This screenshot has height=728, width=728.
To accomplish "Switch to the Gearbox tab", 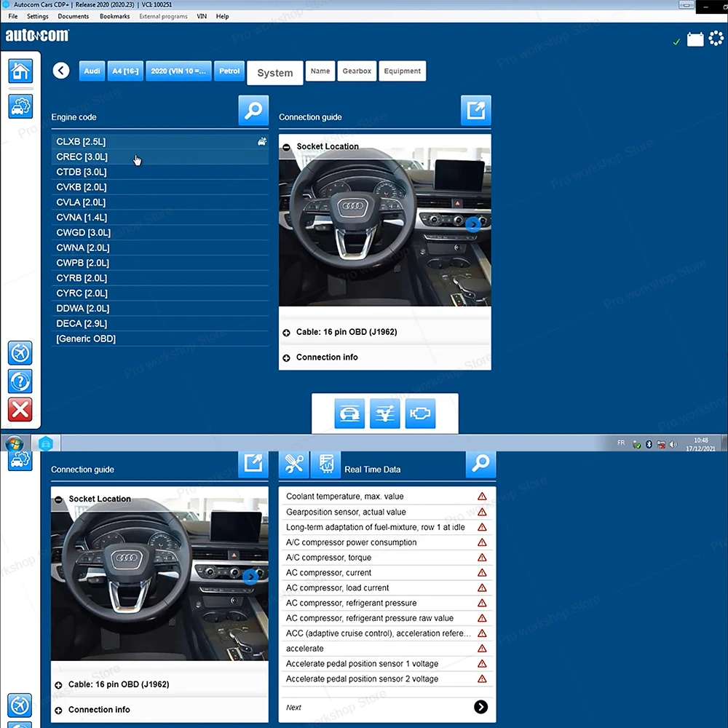I will [x=357, y=71].
